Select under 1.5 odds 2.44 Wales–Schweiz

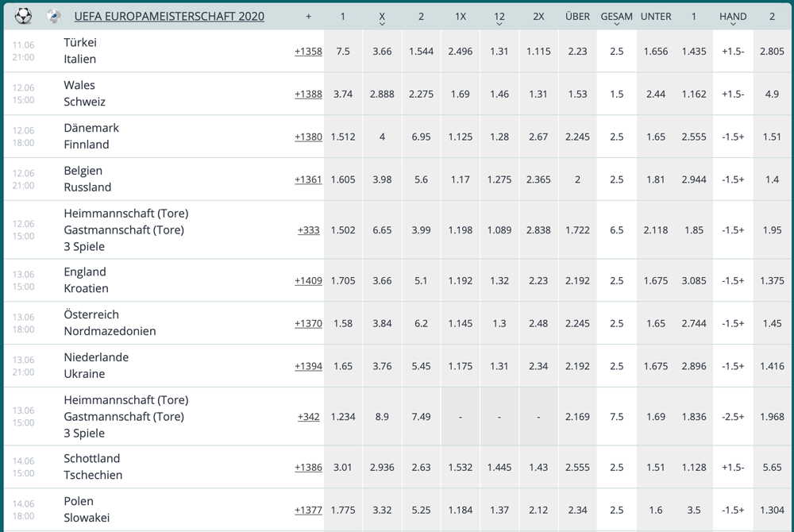[656, 94]
